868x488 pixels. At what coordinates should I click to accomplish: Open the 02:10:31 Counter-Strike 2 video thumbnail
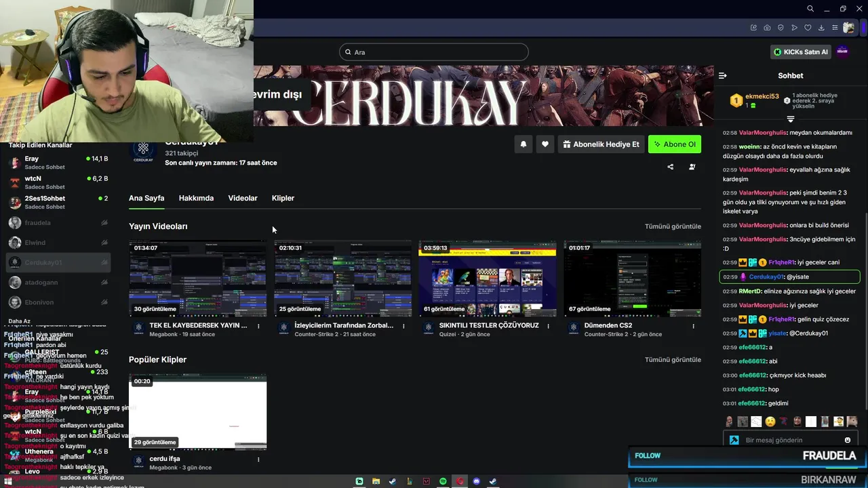(x=343, y=278)
